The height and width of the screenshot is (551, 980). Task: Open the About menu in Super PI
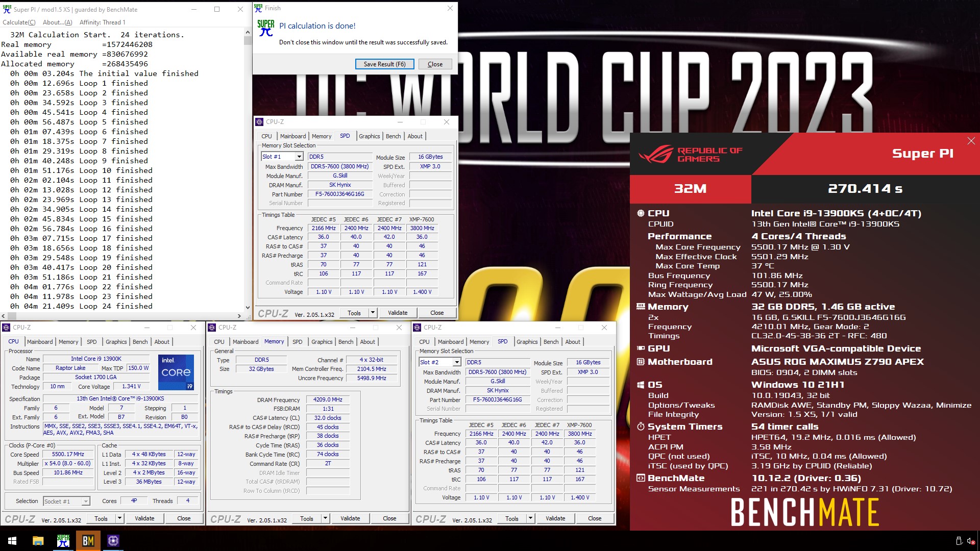click(58, 22)
